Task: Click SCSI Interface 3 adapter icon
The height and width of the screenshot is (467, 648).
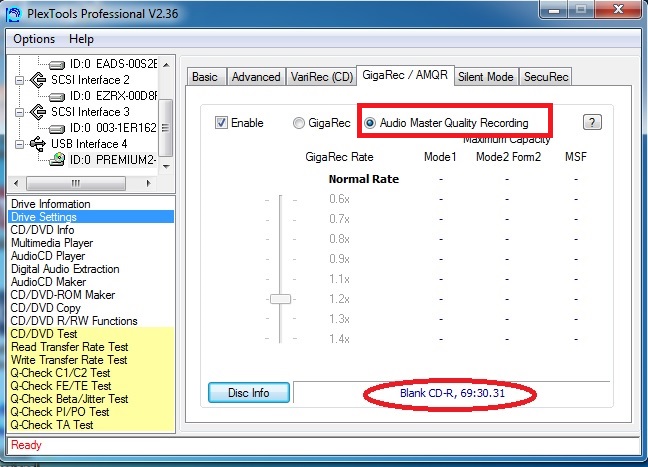Action: point(38,112)
